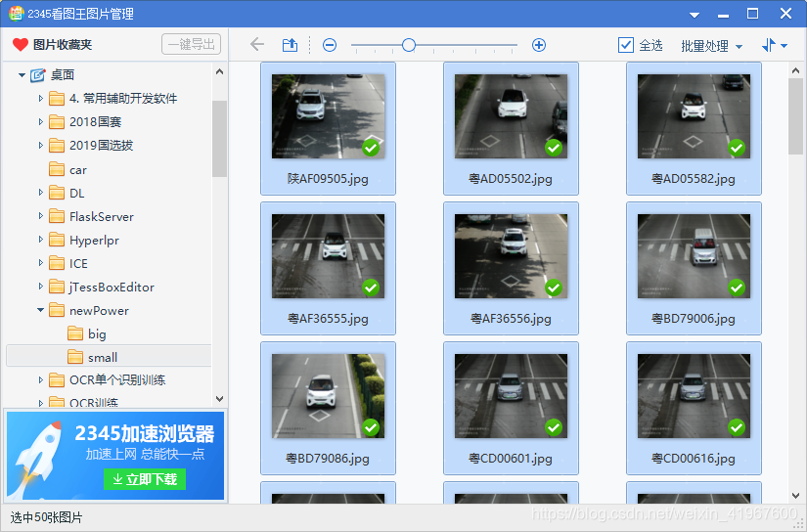This screenshot has width=807, height=532.
Task: Click the DL folder icon
Action: pos(57,193)
